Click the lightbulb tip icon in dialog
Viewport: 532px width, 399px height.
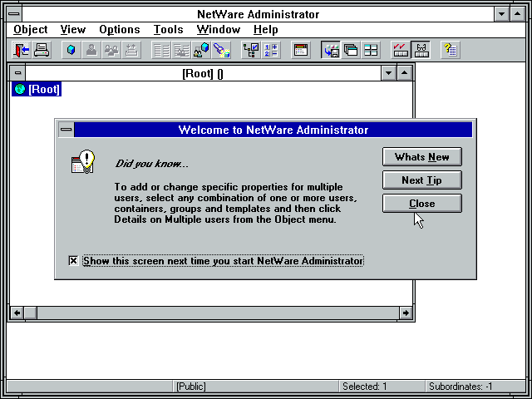pyautogui.click(x=83, y=162)
